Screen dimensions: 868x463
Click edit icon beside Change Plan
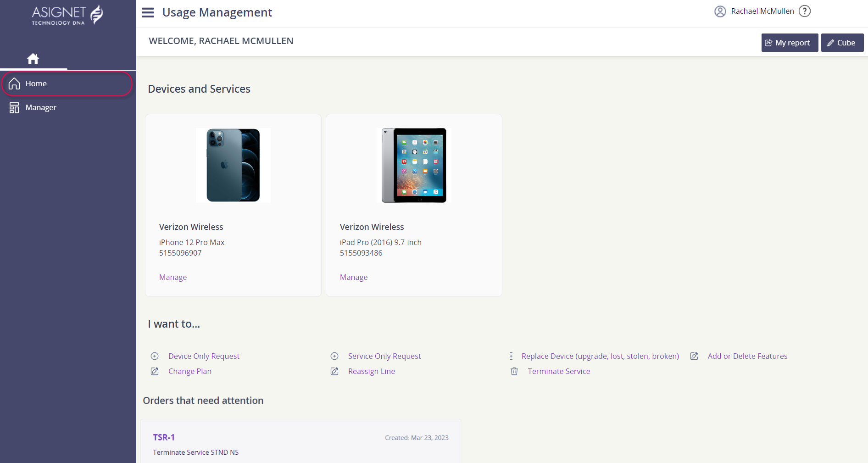[155, 371]
